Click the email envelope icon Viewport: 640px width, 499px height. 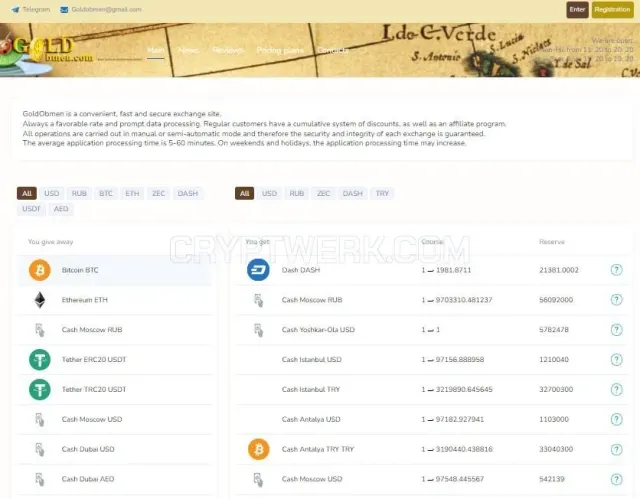(64, 9)
